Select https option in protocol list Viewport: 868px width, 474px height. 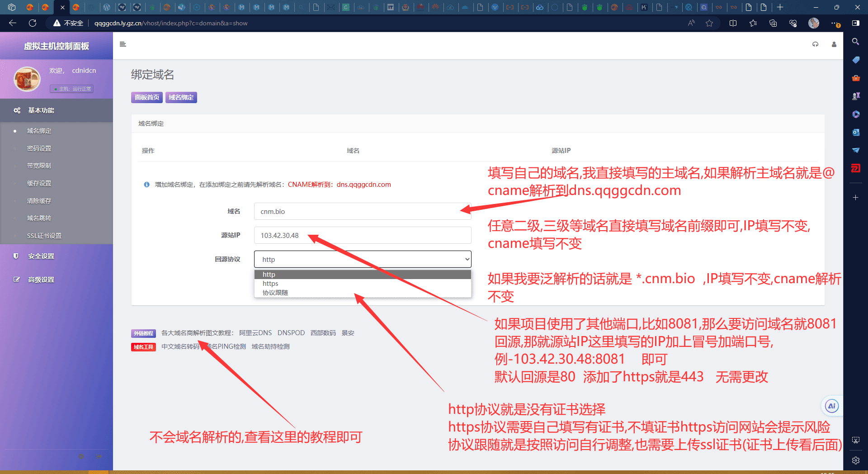coord(270,284)
